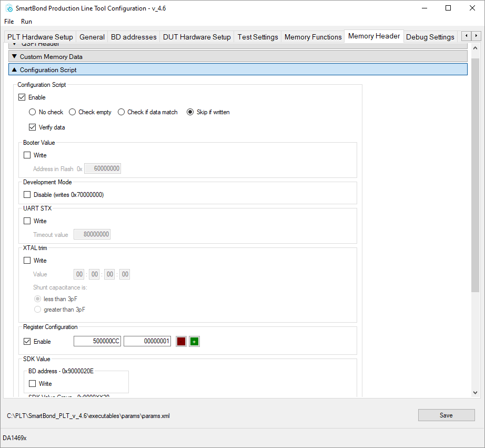Viewport: 485px width, 448px height.
Task: Enable UART STX Write checkbox
Action: 27,221
